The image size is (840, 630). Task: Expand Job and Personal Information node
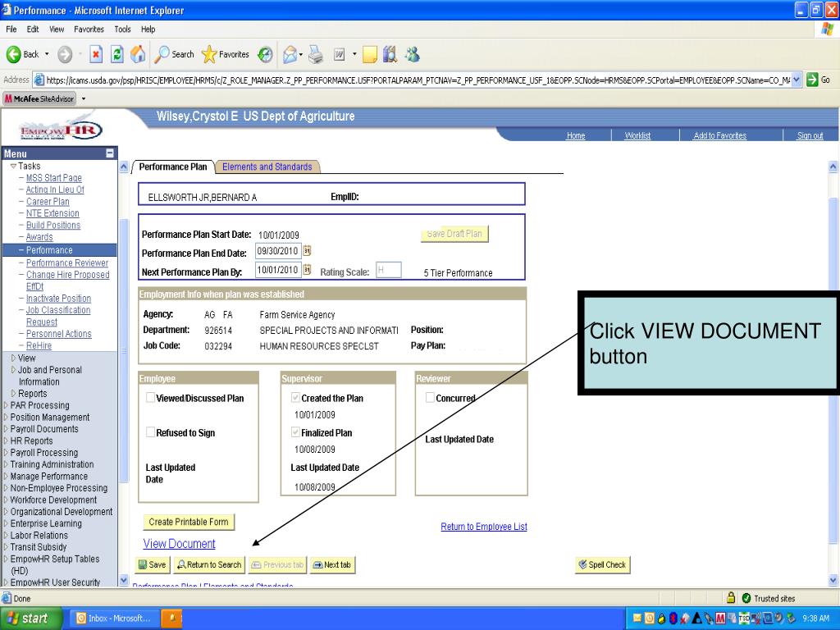tap(13, 370)
